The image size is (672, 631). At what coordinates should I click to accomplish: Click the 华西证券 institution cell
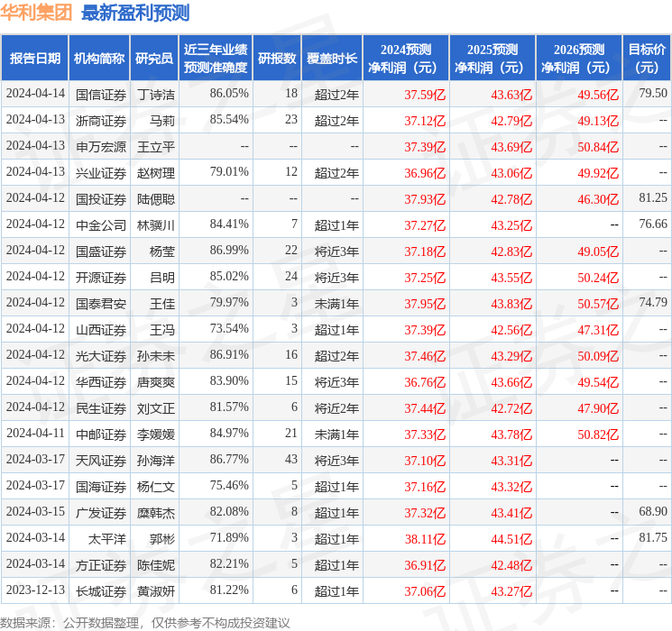101,381
